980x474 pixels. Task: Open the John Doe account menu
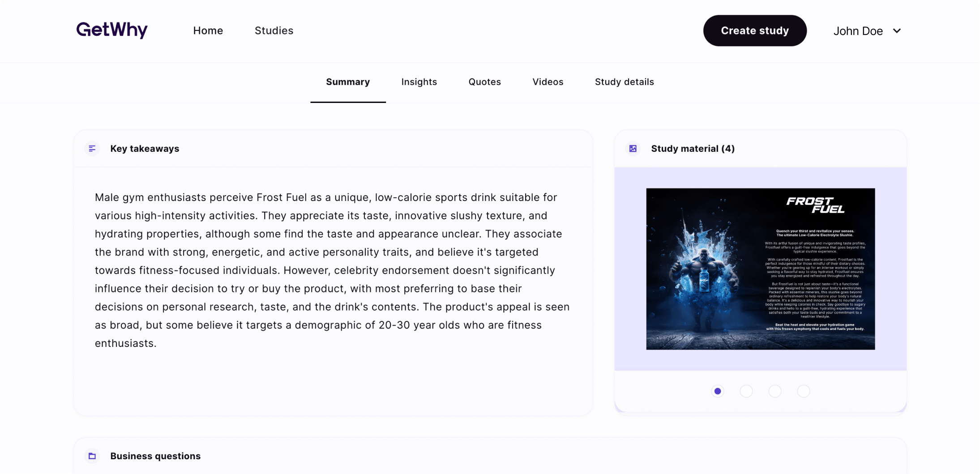point(867,31)
